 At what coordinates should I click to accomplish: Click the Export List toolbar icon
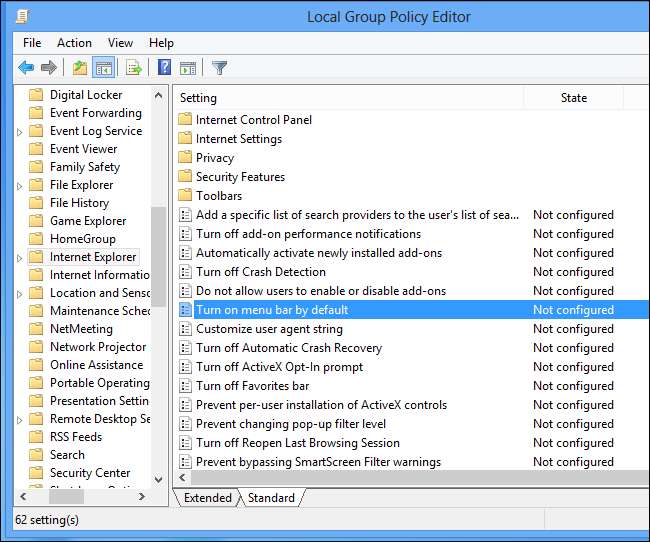pyautogui.click(x=133, y=68)
